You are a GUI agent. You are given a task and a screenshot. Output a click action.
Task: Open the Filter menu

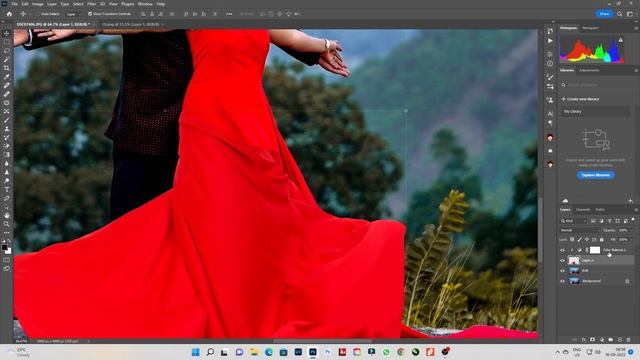[91, 4]
